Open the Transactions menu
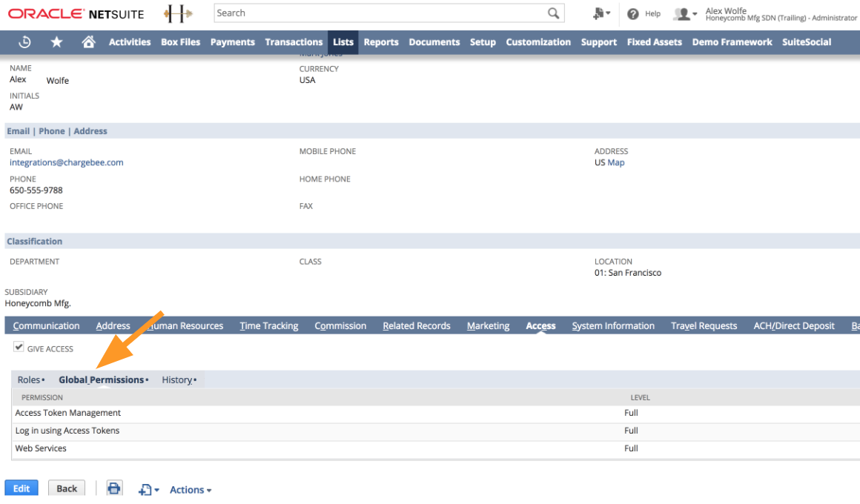Viewport: 860px width, 504px height. coord(294,42)
